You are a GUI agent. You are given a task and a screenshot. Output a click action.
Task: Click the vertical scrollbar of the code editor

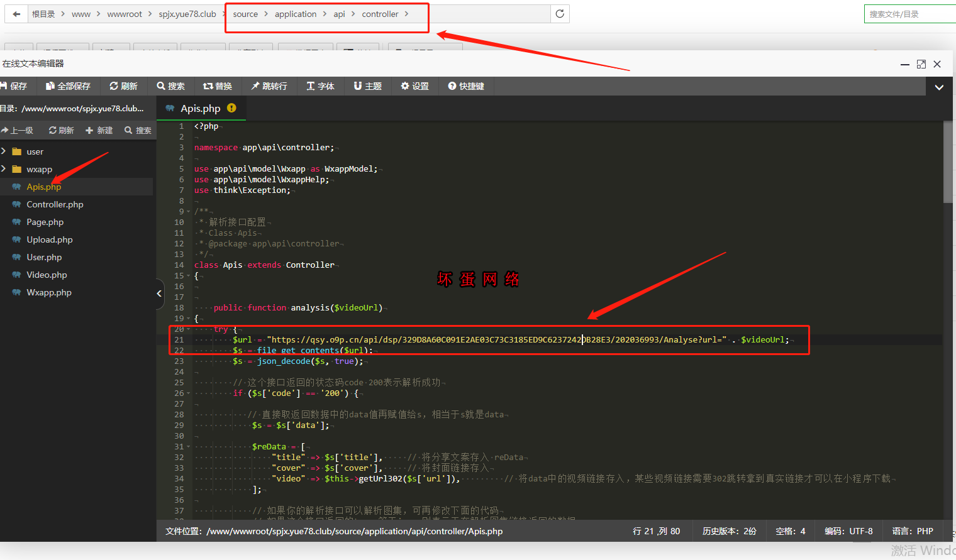948,162
